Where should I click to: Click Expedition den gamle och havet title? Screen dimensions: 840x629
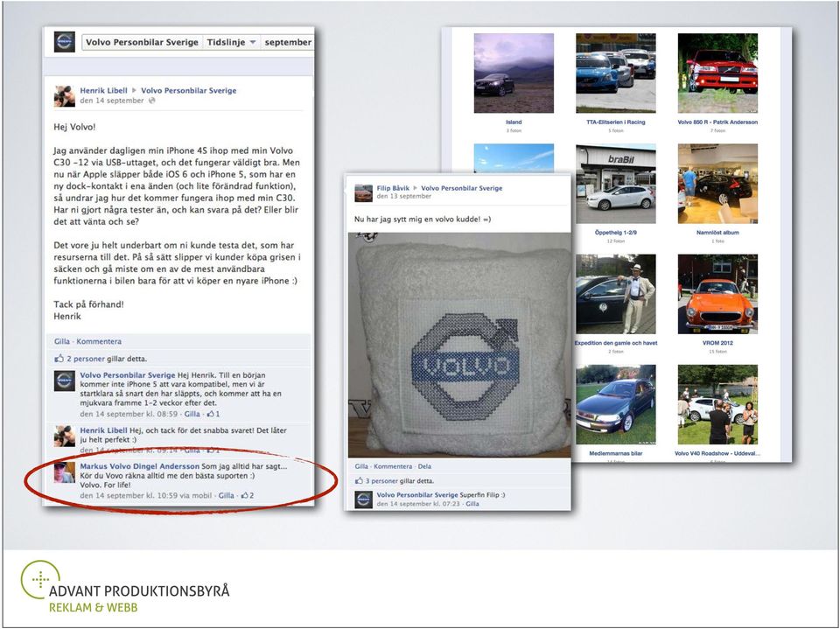click(615, 343)
